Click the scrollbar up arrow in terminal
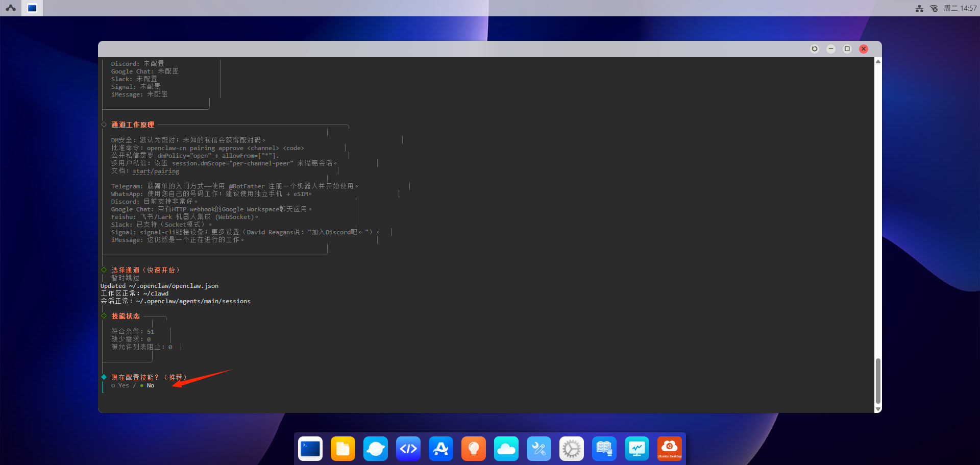Screen dimensions: 980x465 (878, 62)
